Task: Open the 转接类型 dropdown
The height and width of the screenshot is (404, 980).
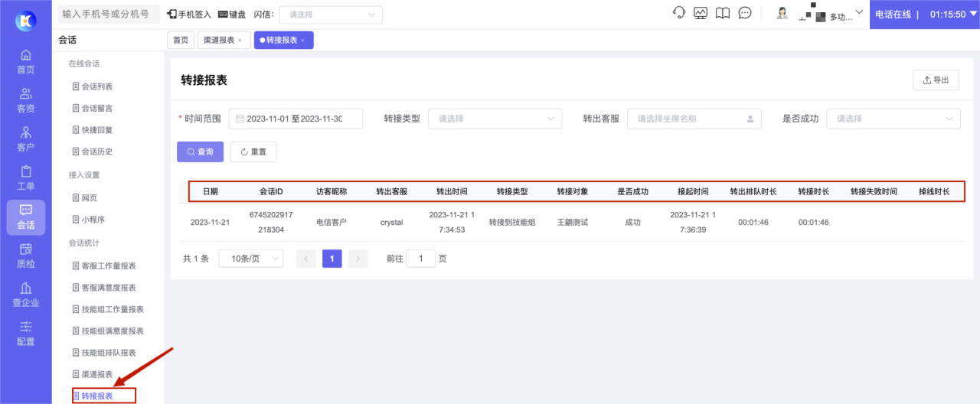Action: pos(495,119)
